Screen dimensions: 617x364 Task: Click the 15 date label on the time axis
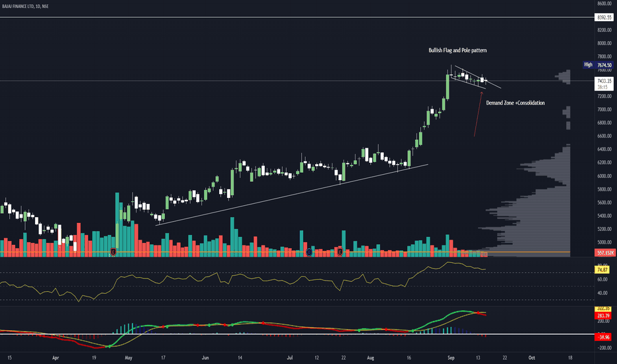pyautogui.click(x=9, y=358)
